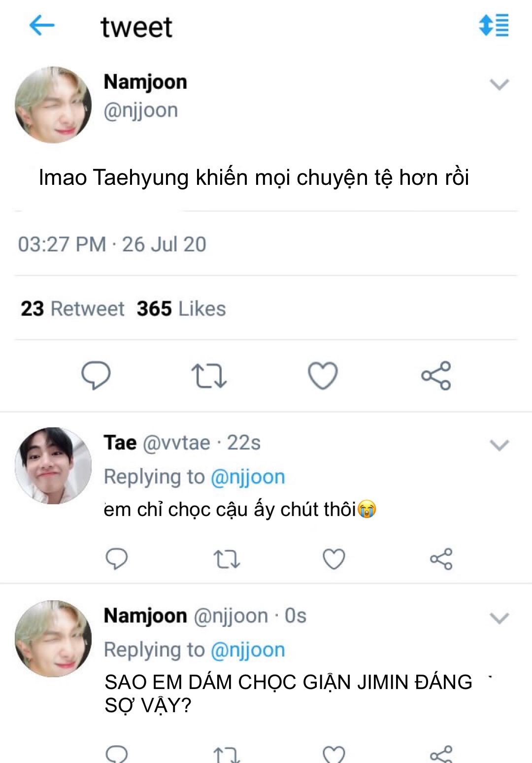
Task: Open @njjoon mention link in Tae's reply
Action: coord(248,477)
